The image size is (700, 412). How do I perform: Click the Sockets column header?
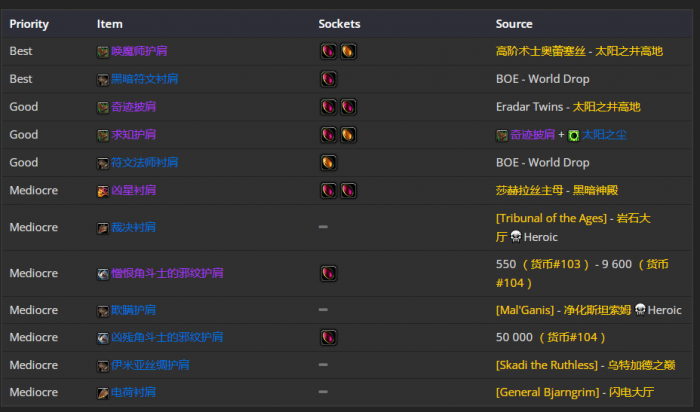pyautogui.click(x=339, y=23)
